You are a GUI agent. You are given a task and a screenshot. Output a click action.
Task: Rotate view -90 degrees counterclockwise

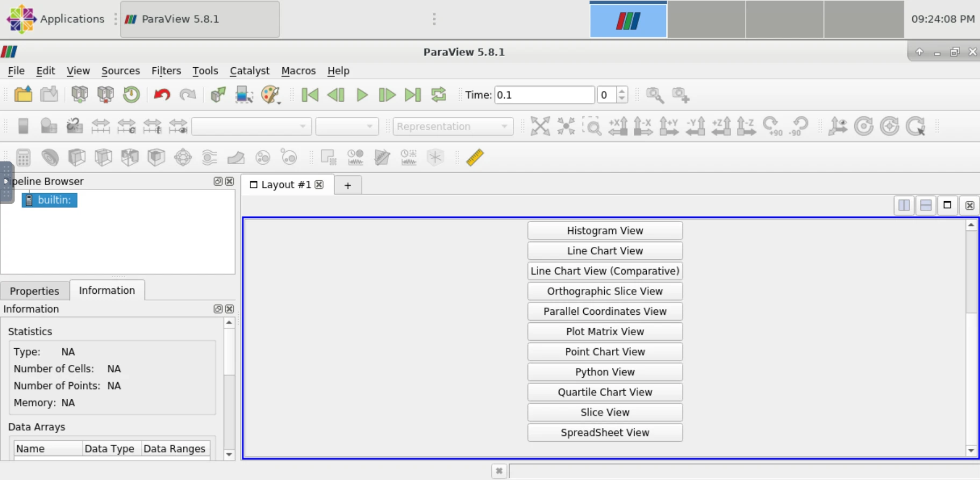(798, 126)
